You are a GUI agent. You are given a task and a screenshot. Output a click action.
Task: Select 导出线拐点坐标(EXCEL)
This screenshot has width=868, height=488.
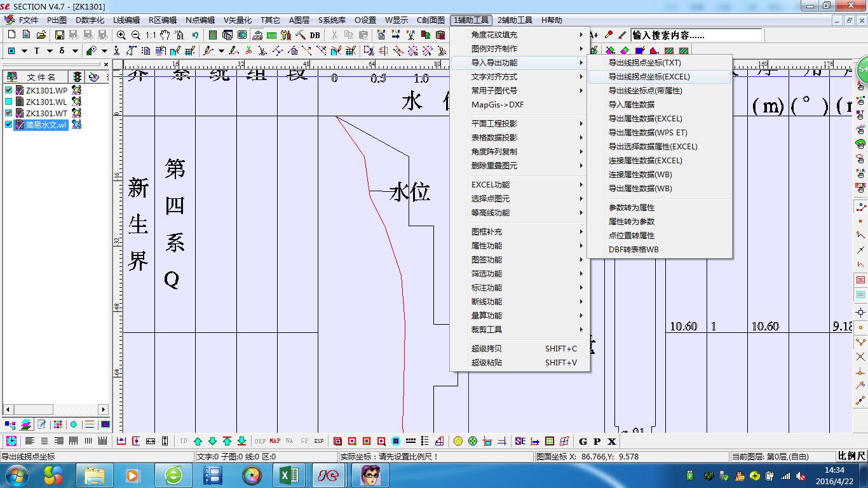[660, 77]
